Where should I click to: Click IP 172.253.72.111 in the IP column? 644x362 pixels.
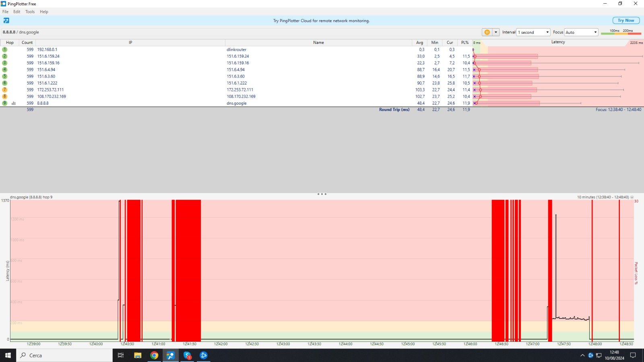pos(50,90)
